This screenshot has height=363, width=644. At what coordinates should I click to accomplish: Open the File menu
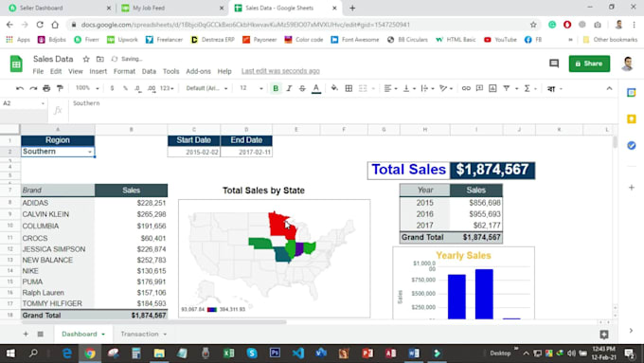(x=38, y=71)
